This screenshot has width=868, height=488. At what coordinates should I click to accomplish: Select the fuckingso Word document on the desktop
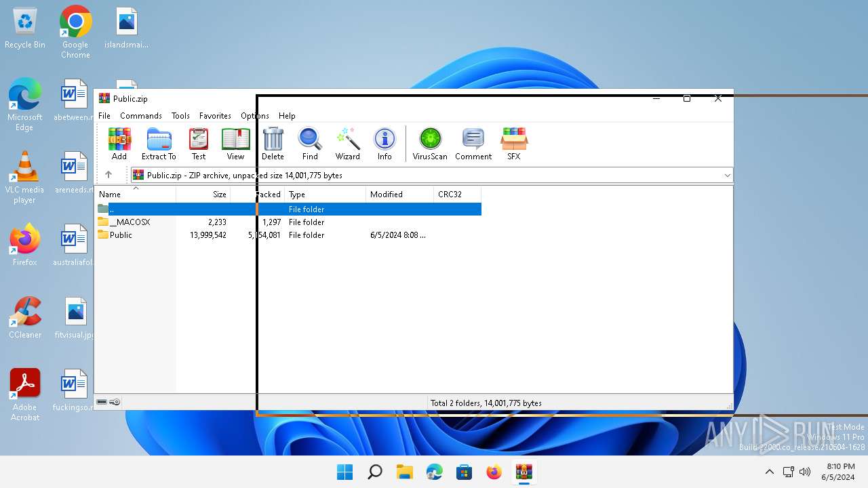[73, 390]
